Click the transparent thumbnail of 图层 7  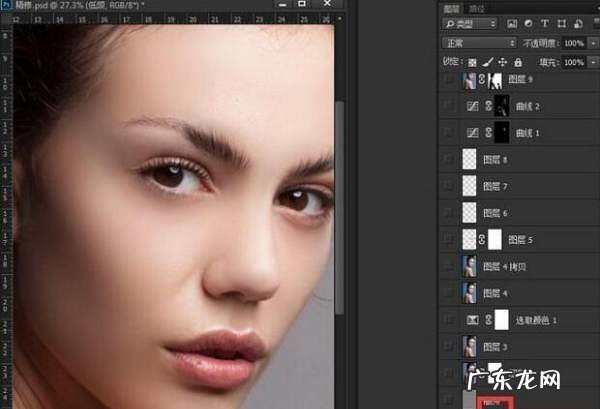click(470, 186)
